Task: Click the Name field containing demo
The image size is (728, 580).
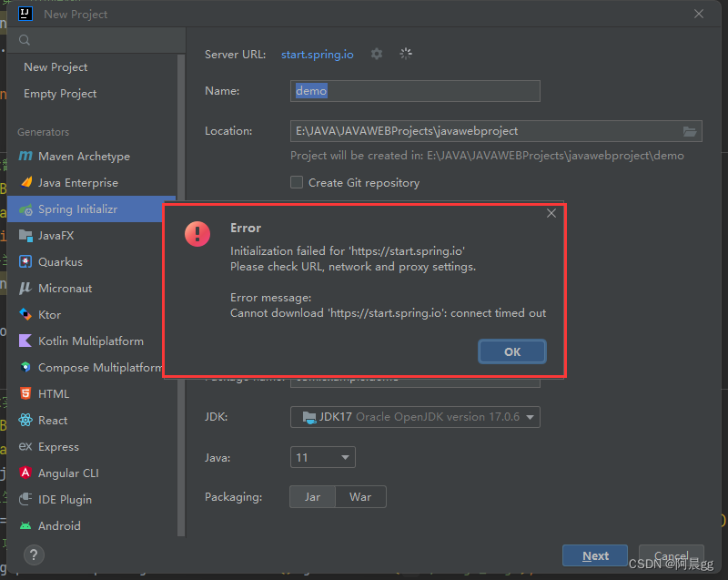Action: [415, 90]
